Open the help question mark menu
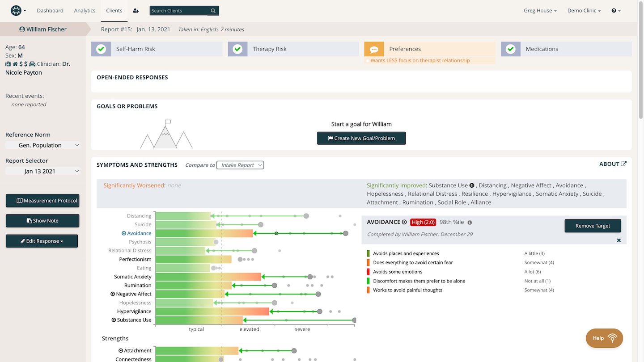The width and height of the screenshot is (644, 362). click(616, 11)
